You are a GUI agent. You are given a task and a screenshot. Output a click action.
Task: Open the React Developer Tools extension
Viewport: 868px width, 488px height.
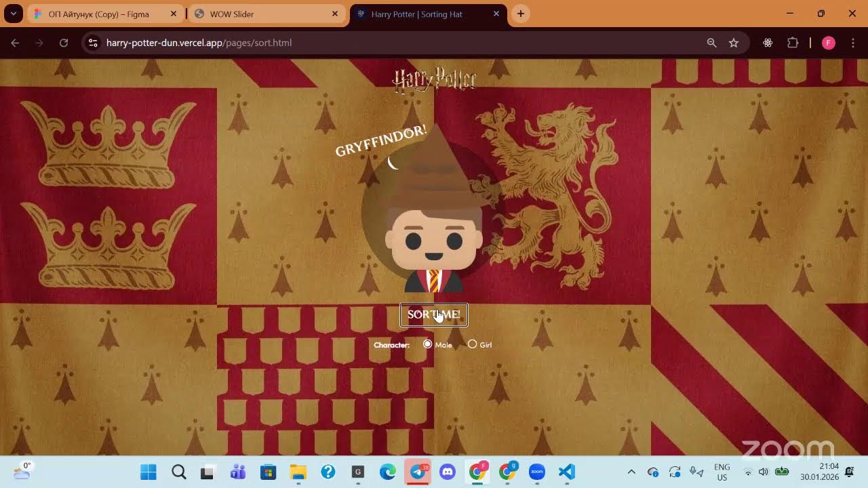tap(768, 43)
